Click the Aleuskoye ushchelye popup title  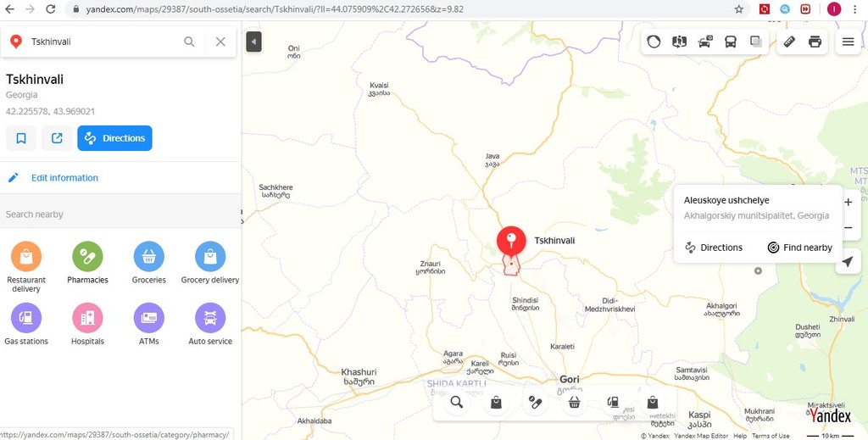tap(726, 200)
